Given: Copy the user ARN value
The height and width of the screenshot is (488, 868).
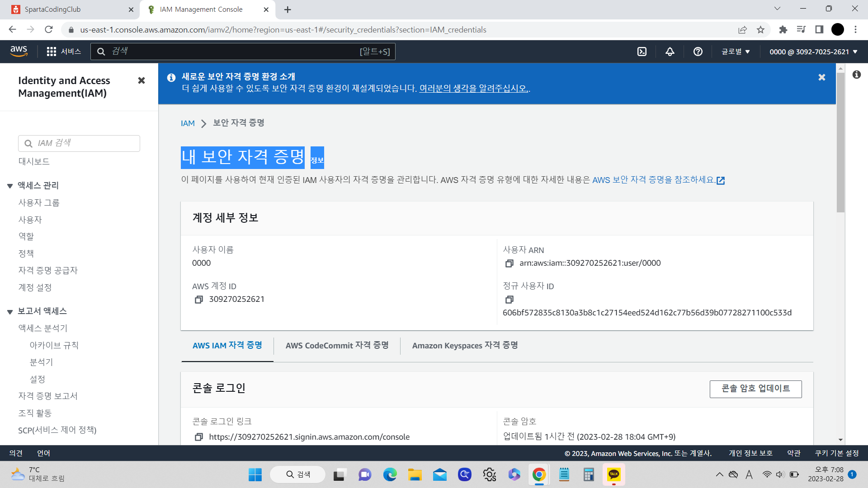Looking at the screenshot, I should (x=509, y=263).
